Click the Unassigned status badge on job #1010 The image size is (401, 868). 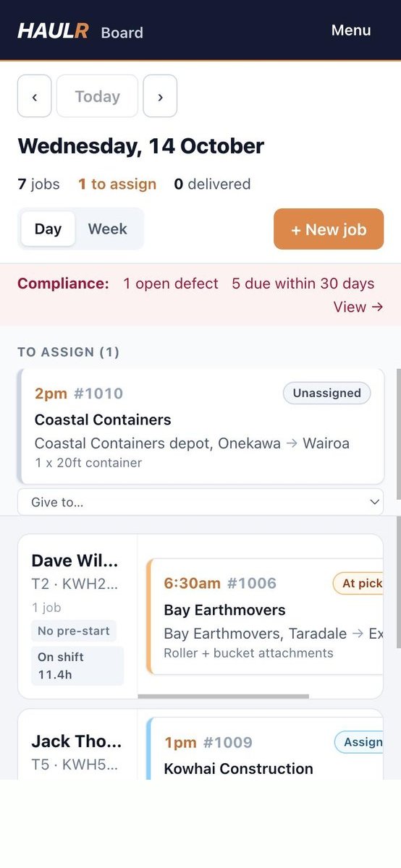tap(326, 393)
